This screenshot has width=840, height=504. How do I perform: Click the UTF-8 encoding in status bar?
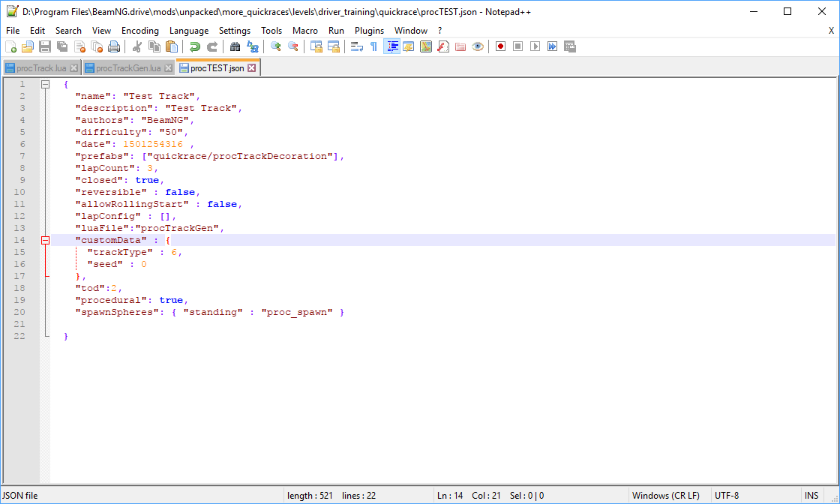[727, 496]
